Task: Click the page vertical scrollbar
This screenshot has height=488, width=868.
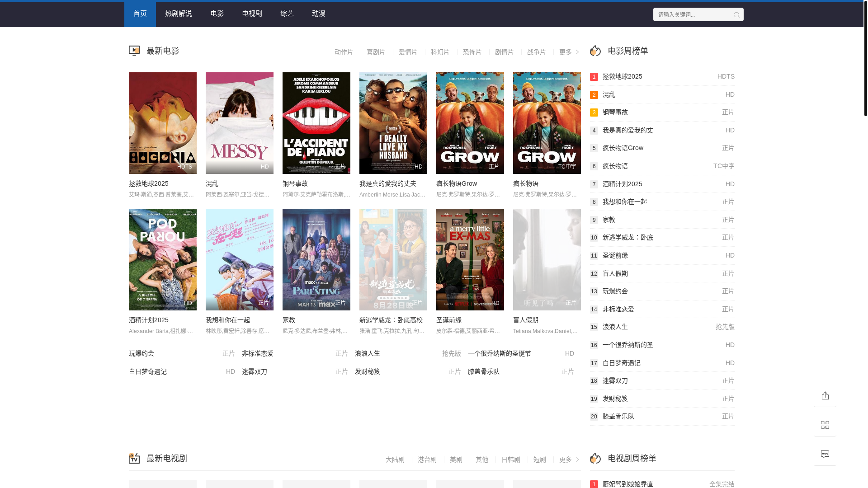Action: pyautogui.click(x=866, y=59)
